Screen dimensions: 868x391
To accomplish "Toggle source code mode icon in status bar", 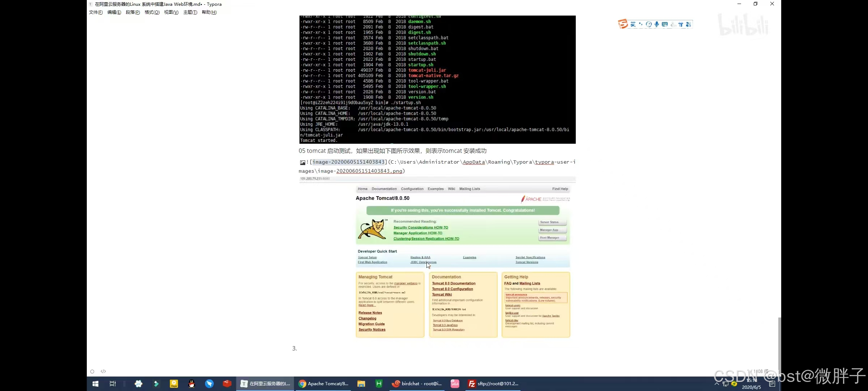I will pos(103,371).
